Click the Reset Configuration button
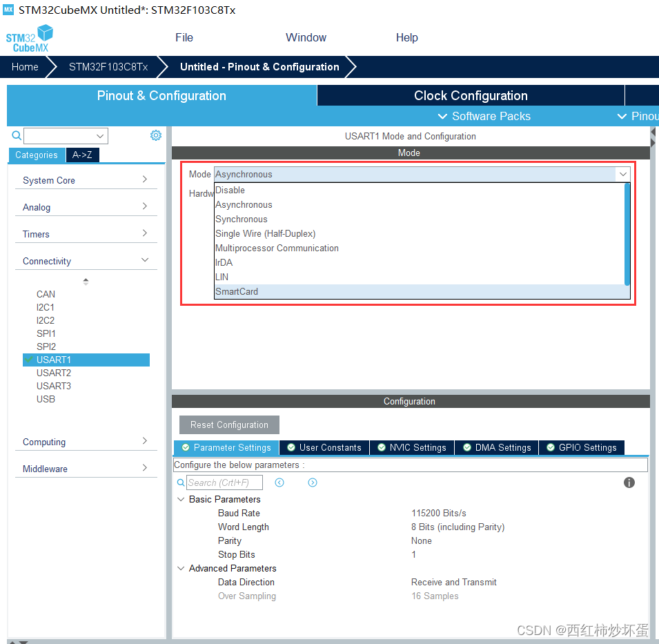This screenshot has height=644, width=659. (x=229, y=425)
